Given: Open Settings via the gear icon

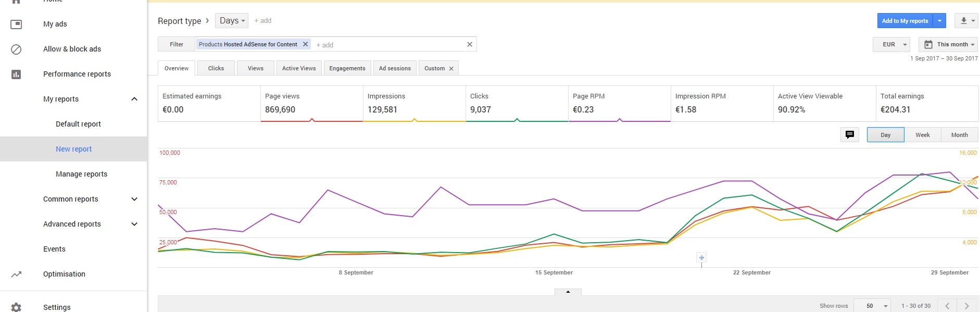Looking at the screenshot, I should coord(16,307).
